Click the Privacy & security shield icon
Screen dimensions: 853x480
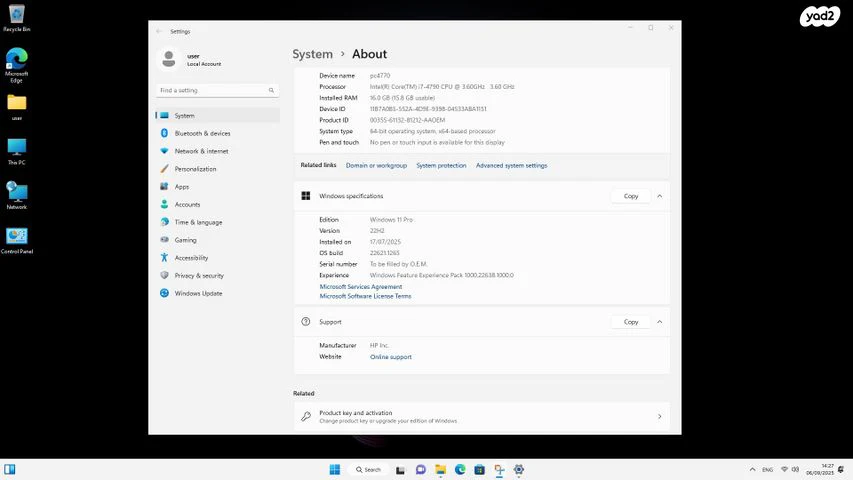(164, 275)
